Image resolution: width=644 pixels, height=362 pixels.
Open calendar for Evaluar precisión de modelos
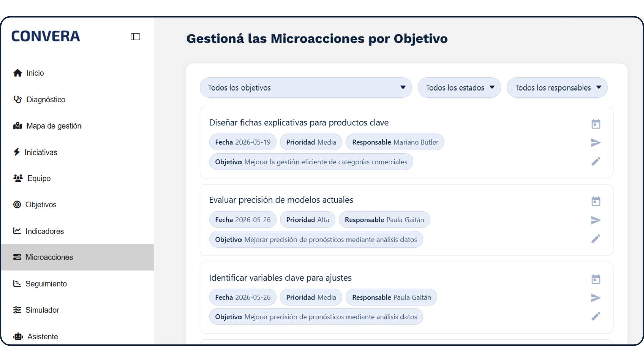click(596, 201)
